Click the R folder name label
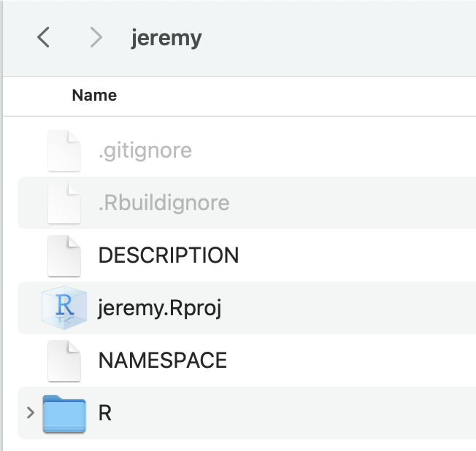The width and height of the screenshot is (476, 451). (104, 413)
